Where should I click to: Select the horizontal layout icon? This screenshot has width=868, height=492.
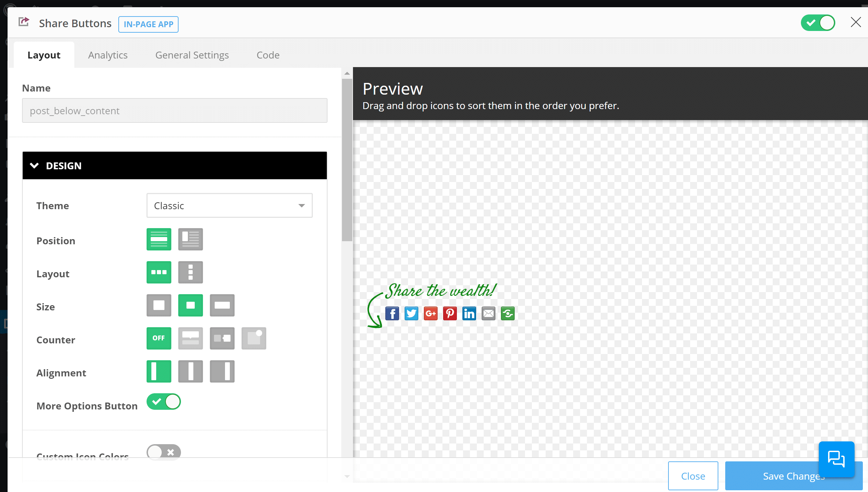[x=158, y=272]
